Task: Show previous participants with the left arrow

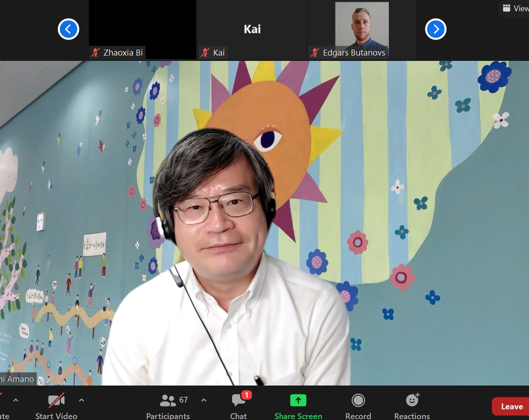Action: pos(69,29)
